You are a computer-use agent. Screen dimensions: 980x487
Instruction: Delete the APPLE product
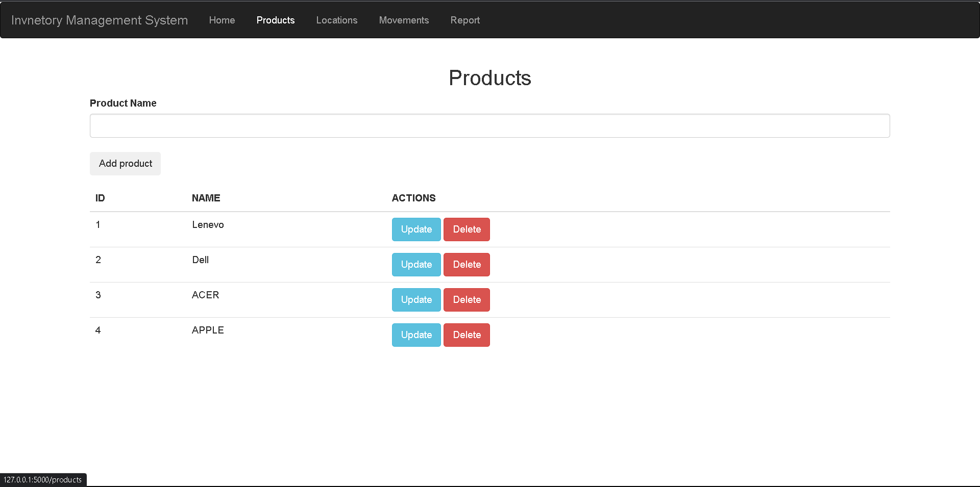(x=466, y=335)
